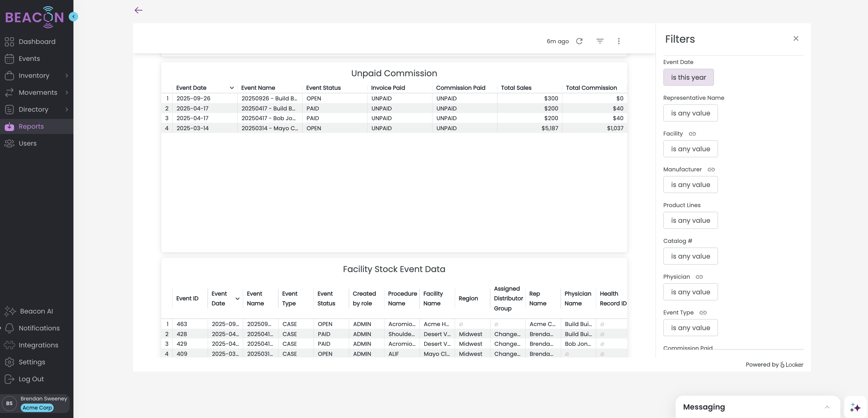
Task: Open the Reports menu item
Action: click(31, 126)
